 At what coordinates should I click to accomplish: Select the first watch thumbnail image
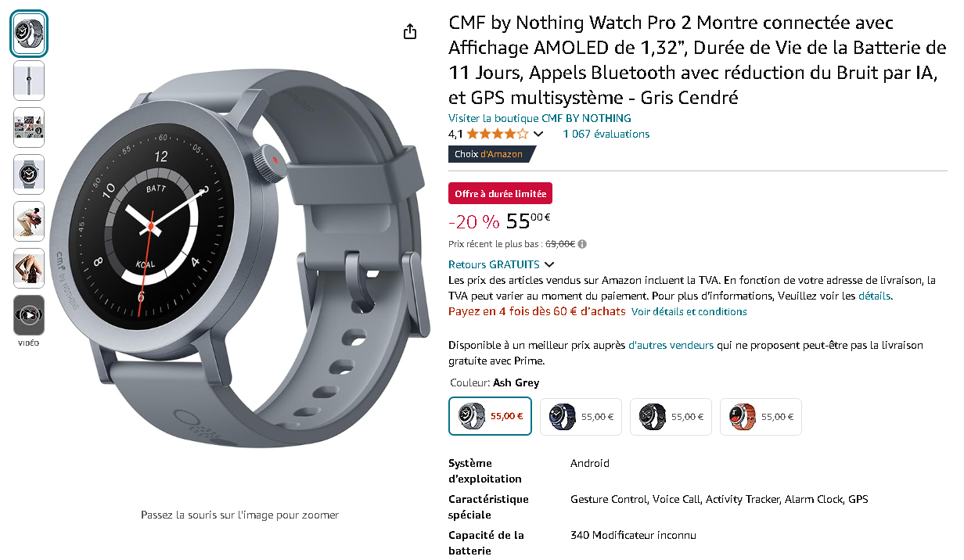coord(29,34)
